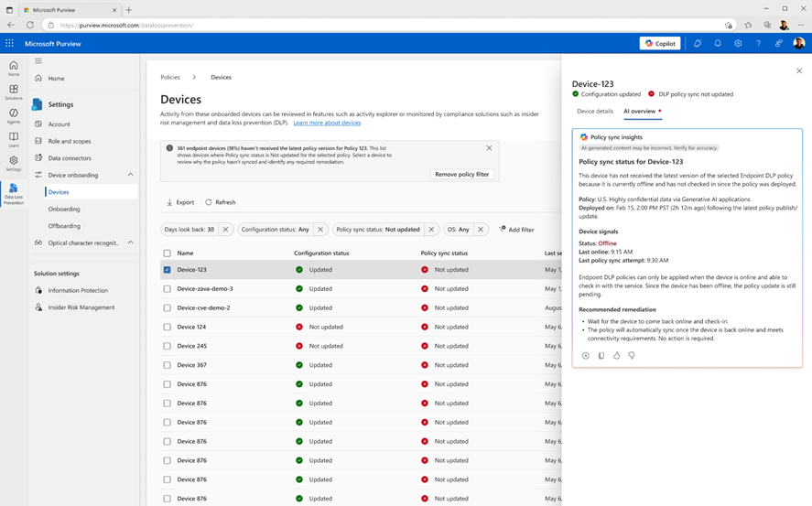
Task: Open the app launcher waffle icon
Action: point(9,43)
